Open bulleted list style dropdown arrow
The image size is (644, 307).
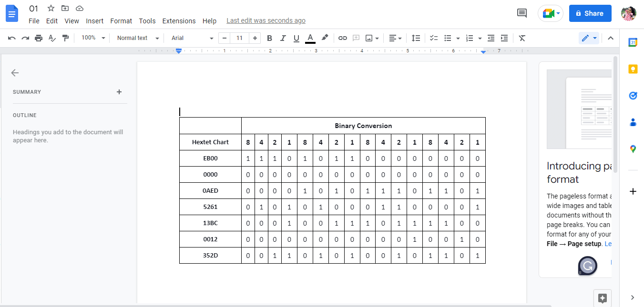458,38
